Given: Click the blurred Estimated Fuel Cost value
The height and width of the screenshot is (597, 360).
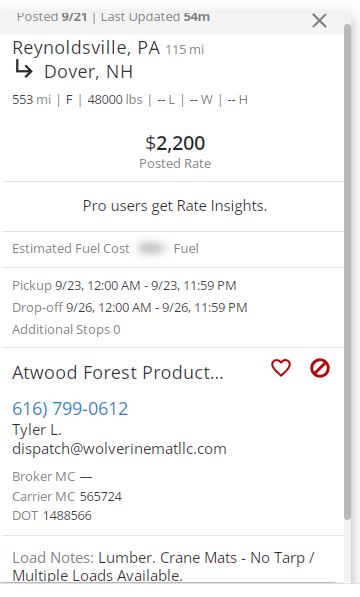Looking at the screenshot, I should pyautogui.click(x=151, y=249).
